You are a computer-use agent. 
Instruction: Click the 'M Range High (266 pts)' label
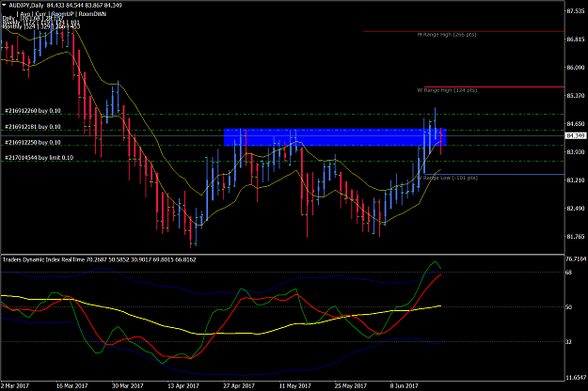click(x=447, y=35)
